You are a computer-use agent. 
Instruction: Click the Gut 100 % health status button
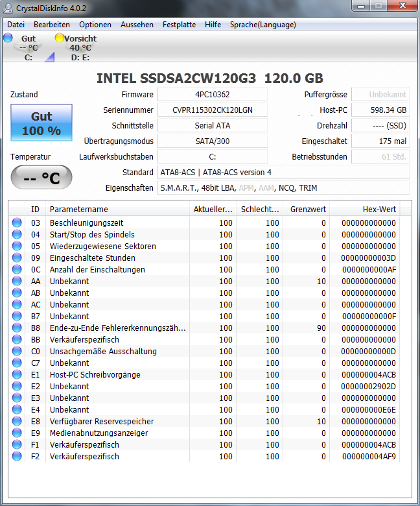click(x=41, y=123)
